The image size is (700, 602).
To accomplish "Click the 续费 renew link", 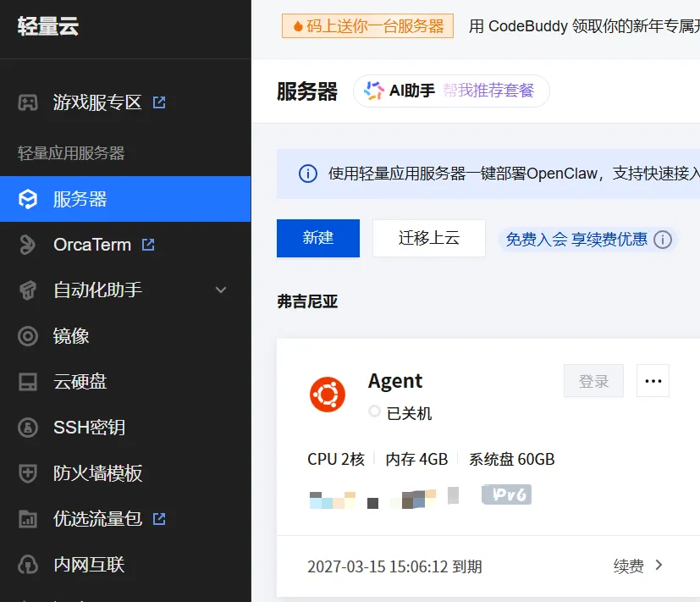I will pyautogui.click(x=629, y=566).
